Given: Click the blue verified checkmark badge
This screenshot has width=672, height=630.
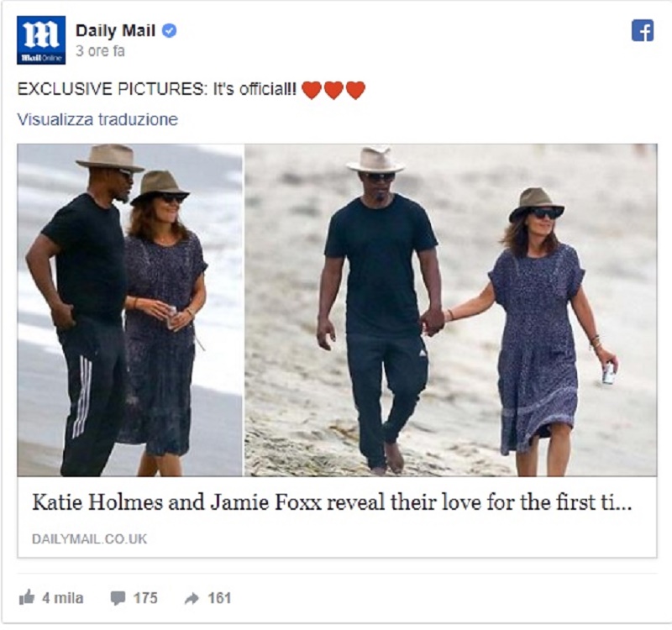Looking at the screenshot, I should [170, 31].
